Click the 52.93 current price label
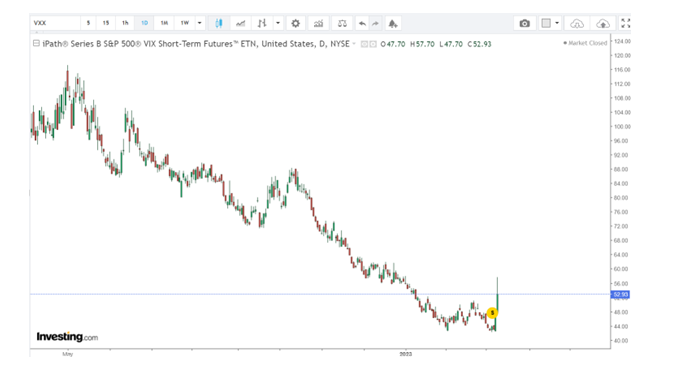 point(620,294)
